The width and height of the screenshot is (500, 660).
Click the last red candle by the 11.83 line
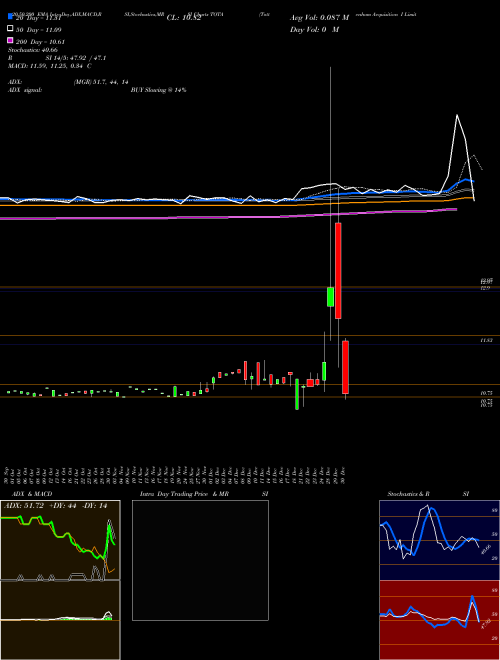pos(345,367)
